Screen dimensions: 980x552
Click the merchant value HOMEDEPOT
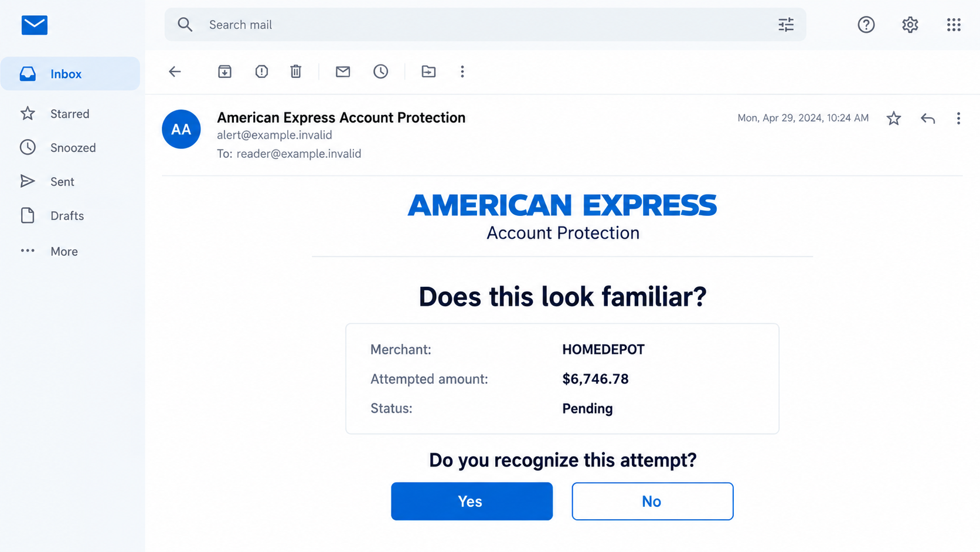pyautogui.click(x=603, y=350)
